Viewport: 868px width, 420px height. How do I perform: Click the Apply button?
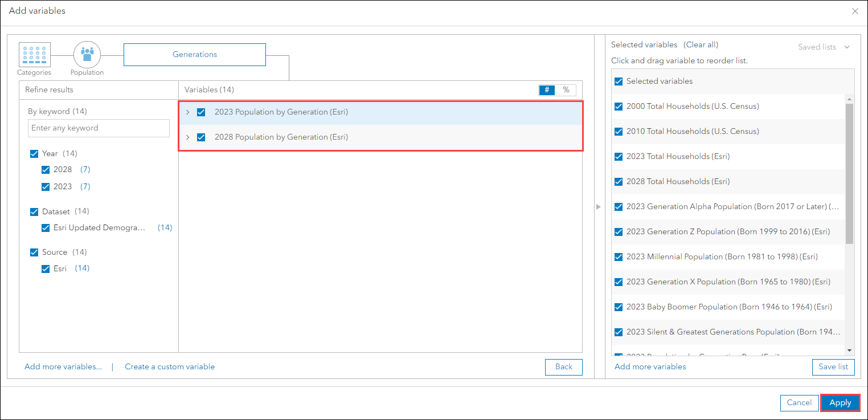pos(840,403)
